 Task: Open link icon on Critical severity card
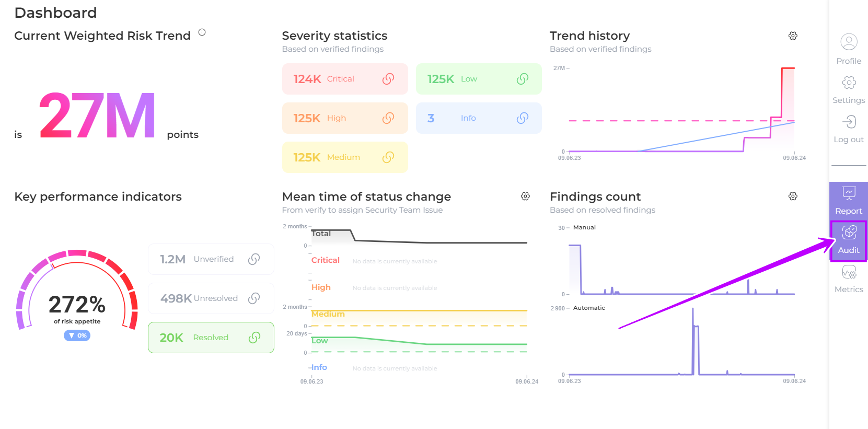388,79
